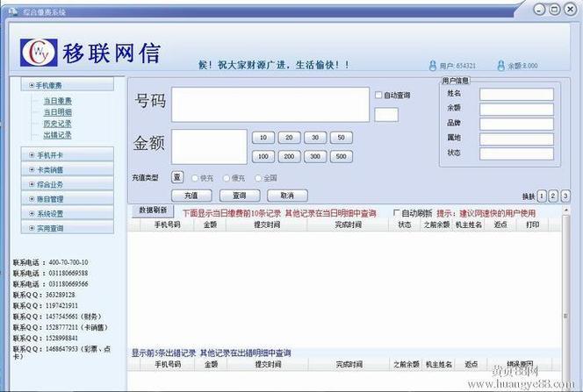Expand the 卡类销售 section
The width and height of the screenshot is (583, 392).
[49, 169]
